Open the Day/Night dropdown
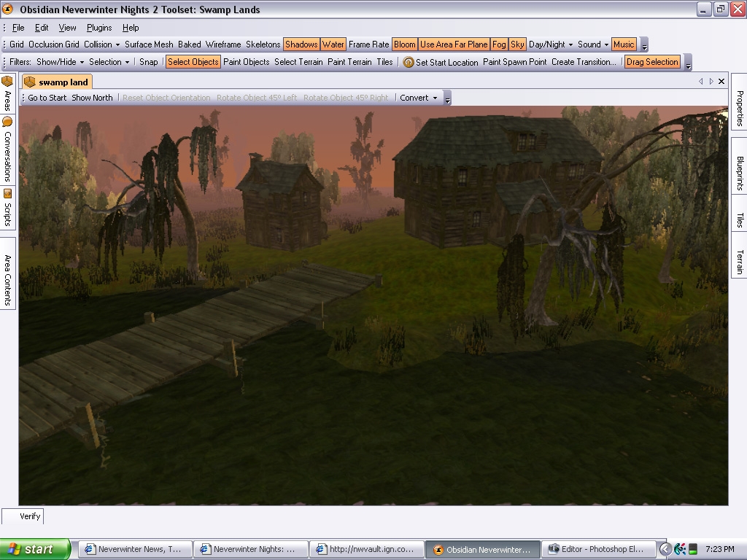Screen dimensions: 747x560 click(x=551, y=44)
